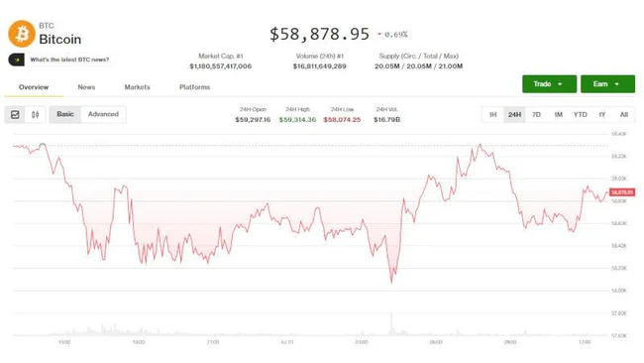Click the tall volume bar spike
644x363 pixels.
pyautogui.click(x=391, y=324)
